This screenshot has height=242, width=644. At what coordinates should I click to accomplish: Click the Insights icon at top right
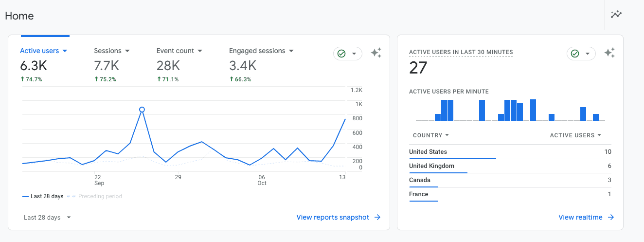[x=616, y=14]
